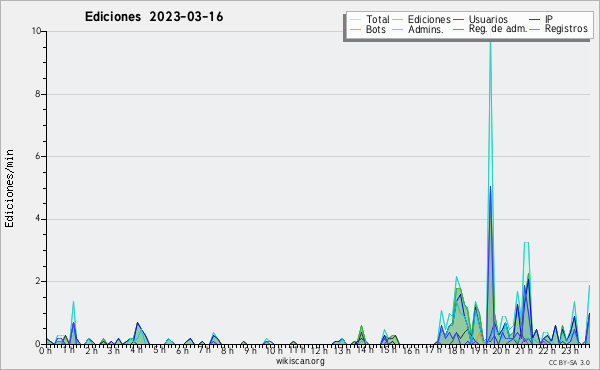
Task: Click the flat-topped peak near 21 h
Action: [526, 243]
